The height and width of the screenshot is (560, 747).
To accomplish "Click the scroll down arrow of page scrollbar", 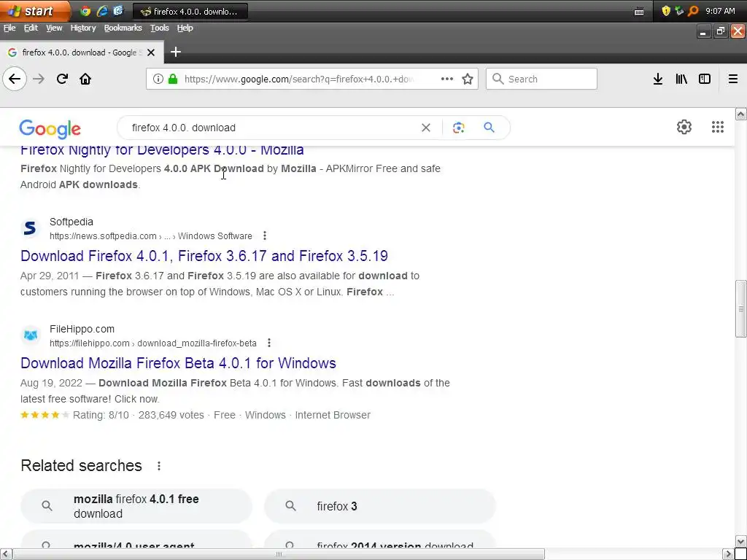I will 740,542.
